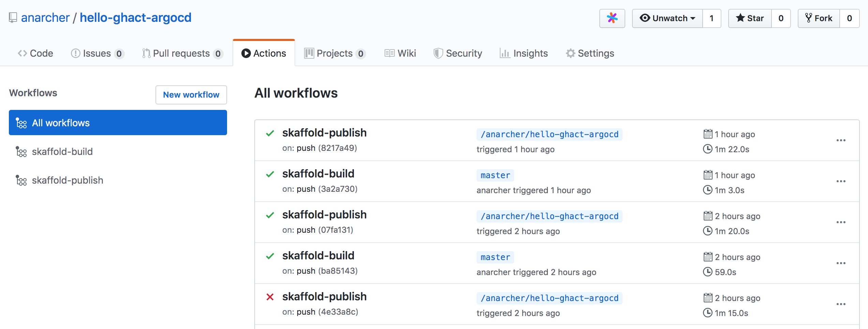868x329 pixels.
Task: Star the hello-ghact-argocd repository
Action: point(750,18)
